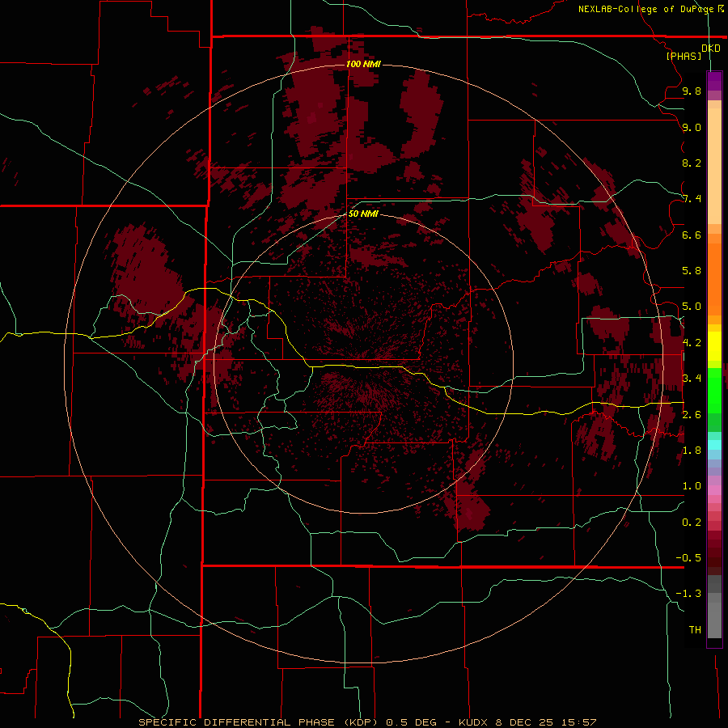728x728 pixels.
Task: Click the 4.2 scale label
Action: tap(692, 343)
